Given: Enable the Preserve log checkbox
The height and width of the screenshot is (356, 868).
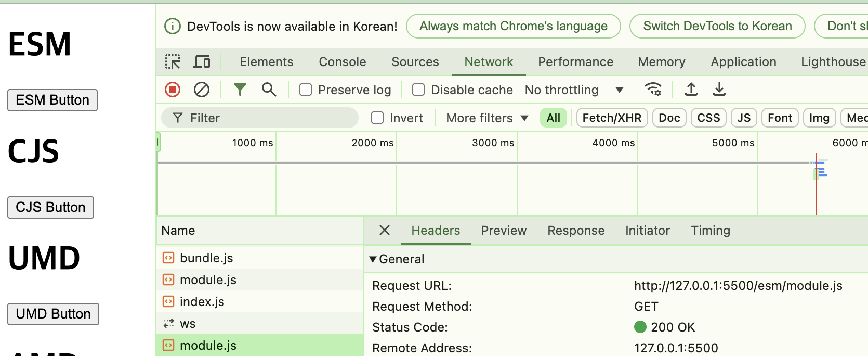Looking at the screenshot, I should coord(306,90).
